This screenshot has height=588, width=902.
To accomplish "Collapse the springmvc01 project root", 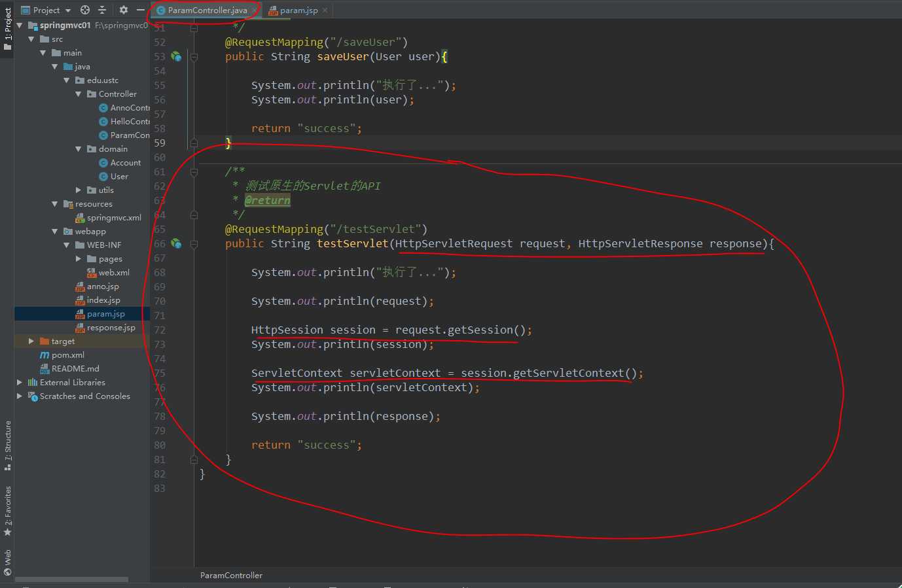I will 20,25.
